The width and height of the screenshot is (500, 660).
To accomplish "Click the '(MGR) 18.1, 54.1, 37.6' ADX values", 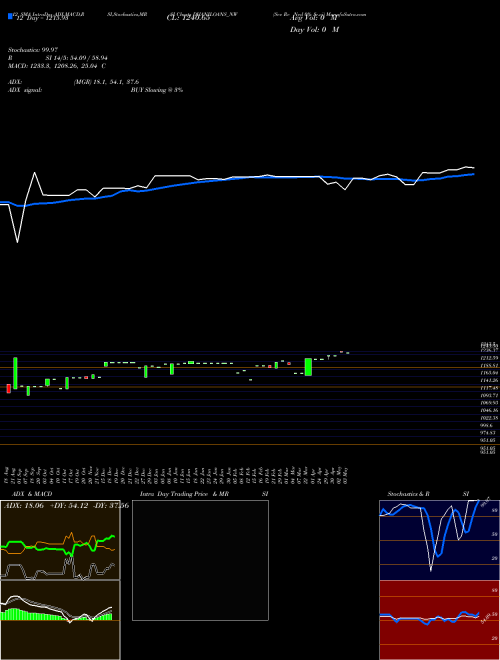I will pos(106,82).
